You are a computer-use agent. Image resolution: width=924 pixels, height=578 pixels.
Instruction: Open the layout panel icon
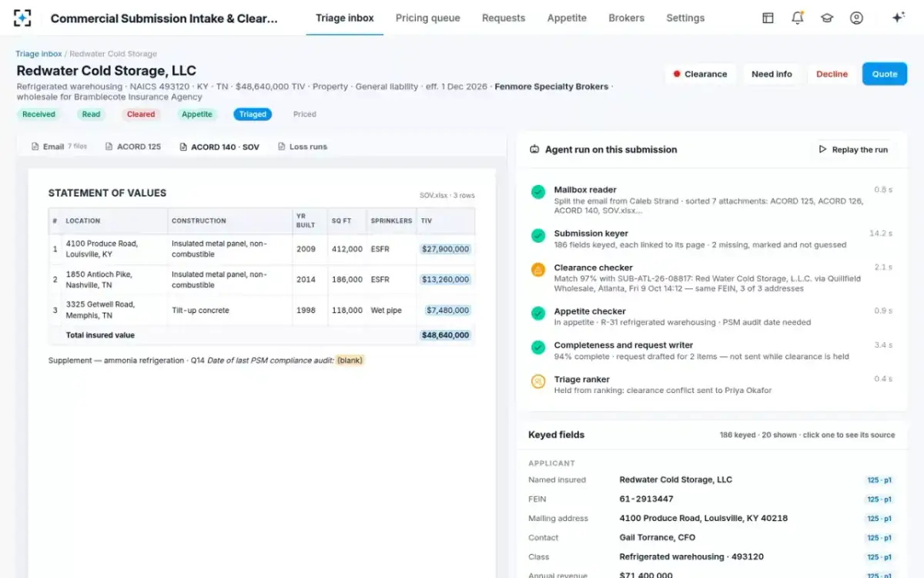click(768, 18)
